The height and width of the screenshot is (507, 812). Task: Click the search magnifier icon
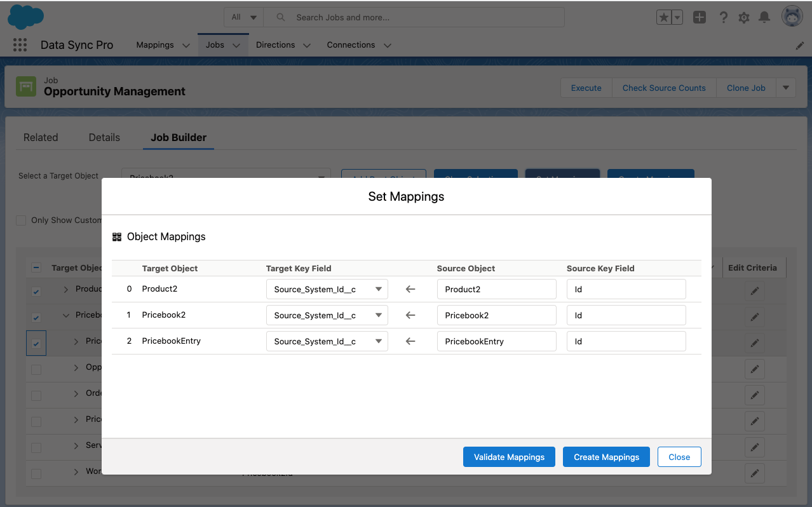281,18
